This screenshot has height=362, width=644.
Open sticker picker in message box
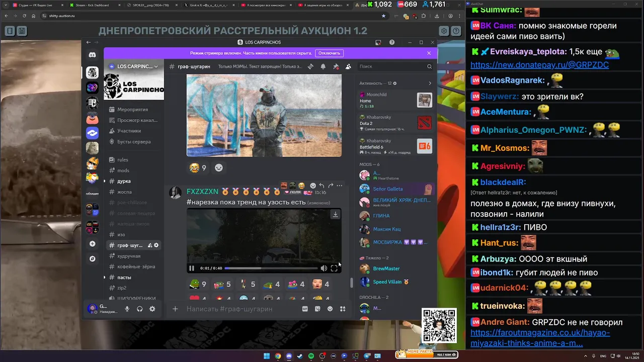point(317,309)
